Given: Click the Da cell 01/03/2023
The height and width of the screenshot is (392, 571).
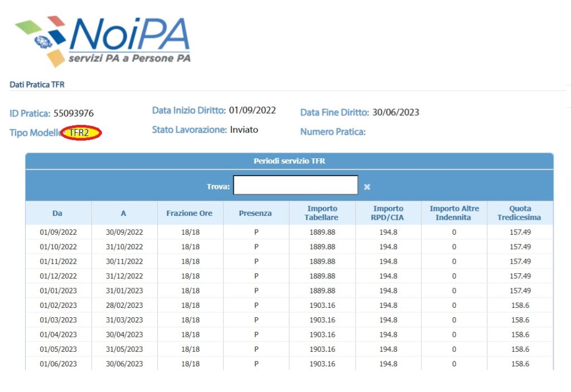Looking at the screenshot, I should [x=58, y=320].
